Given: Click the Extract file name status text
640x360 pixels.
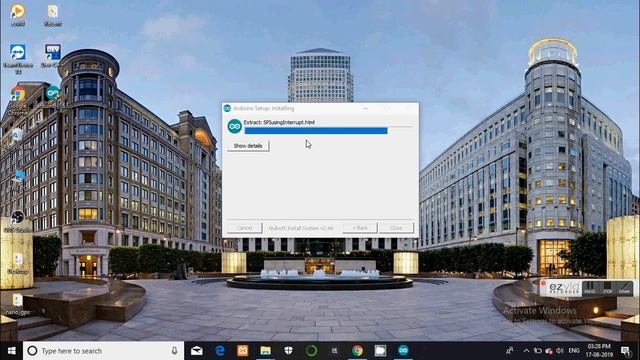Looking at the screenshot, I should (279, 122).
